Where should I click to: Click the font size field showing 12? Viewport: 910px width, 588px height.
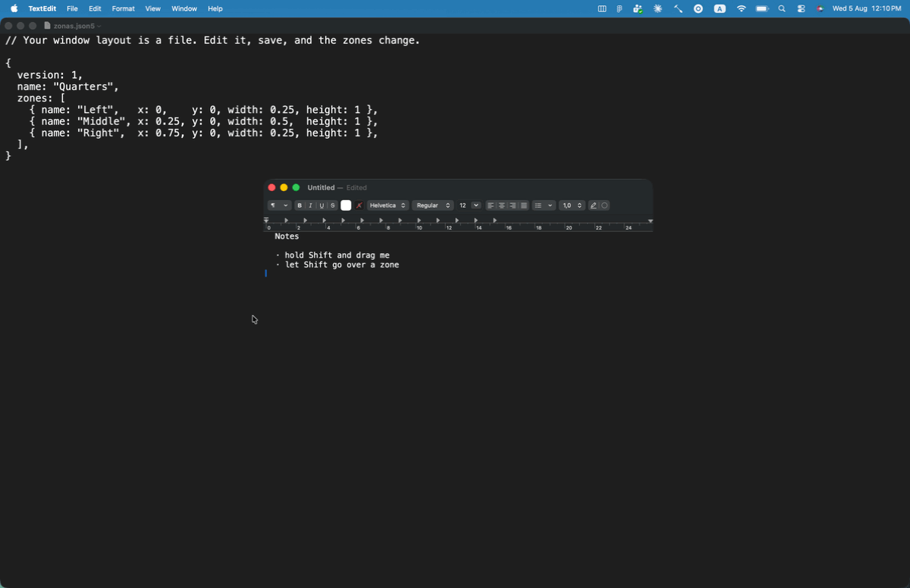click(463, 205)
